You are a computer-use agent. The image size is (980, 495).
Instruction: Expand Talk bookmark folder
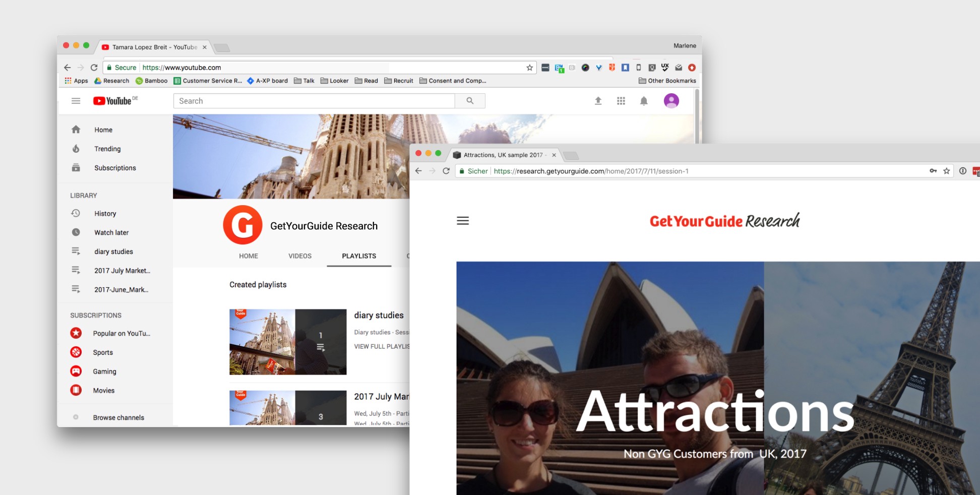pos(304,81)
